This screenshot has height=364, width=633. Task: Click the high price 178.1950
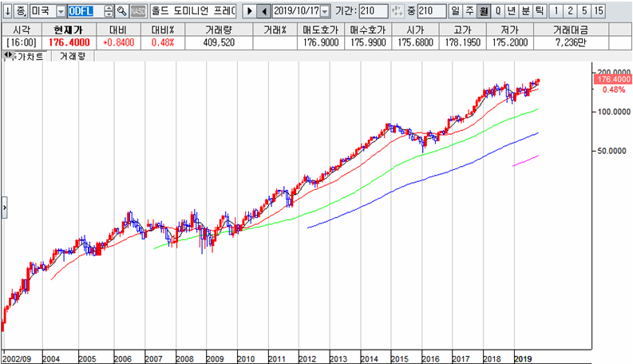click(462, 43)
